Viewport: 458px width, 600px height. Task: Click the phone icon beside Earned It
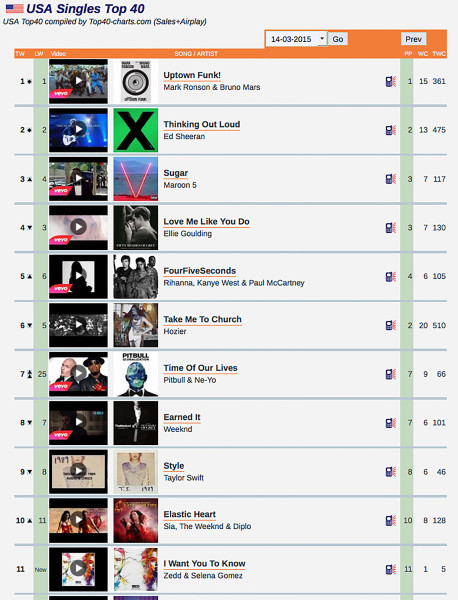[391, 423]
